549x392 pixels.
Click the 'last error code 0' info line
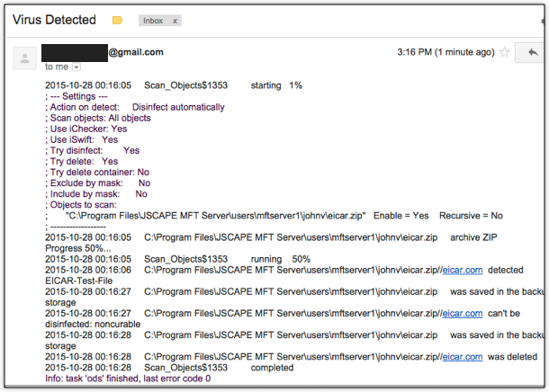point(127,379)
